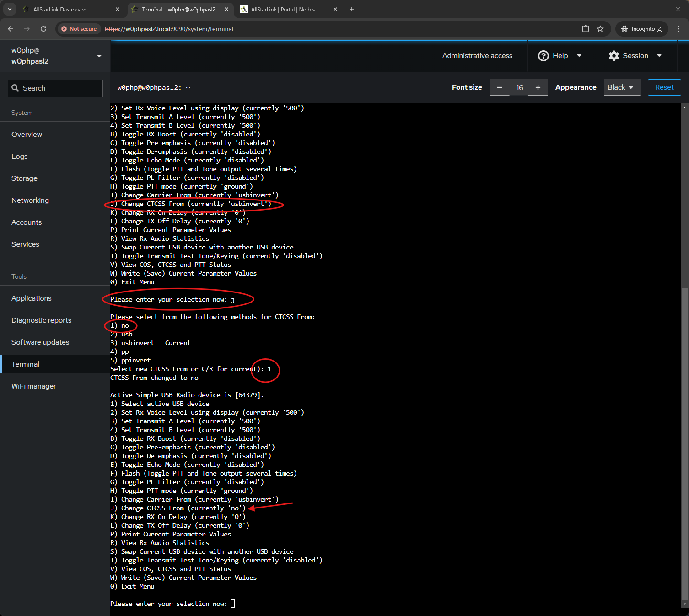
Task: Click the browser reload icon
Action: pyautogui.click(x=43, y=29)
